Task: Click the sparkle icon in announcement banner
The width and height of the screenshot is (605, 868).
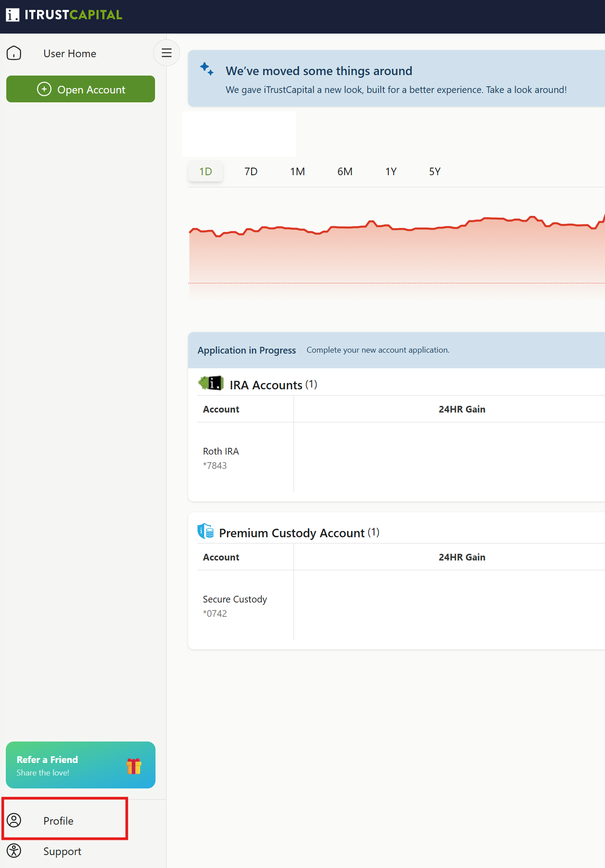Action: (206, 69)
